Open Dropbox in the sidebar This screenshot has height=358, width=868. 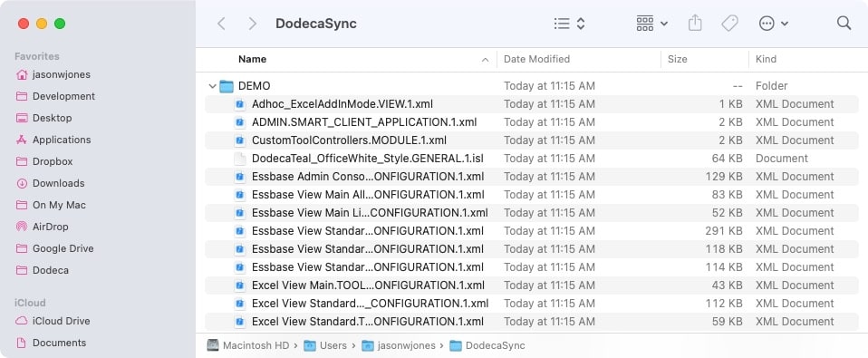coord(53,161)
